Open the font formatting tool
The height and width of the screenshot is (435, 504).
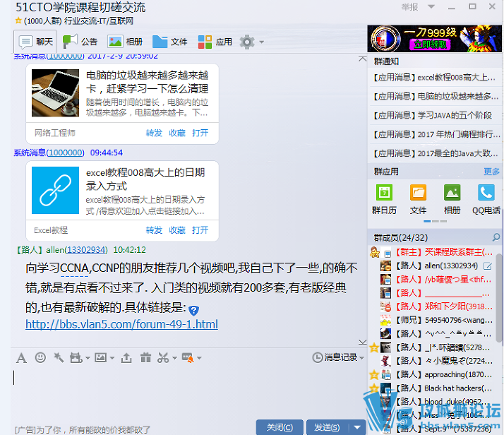click(x=22, y=358)
